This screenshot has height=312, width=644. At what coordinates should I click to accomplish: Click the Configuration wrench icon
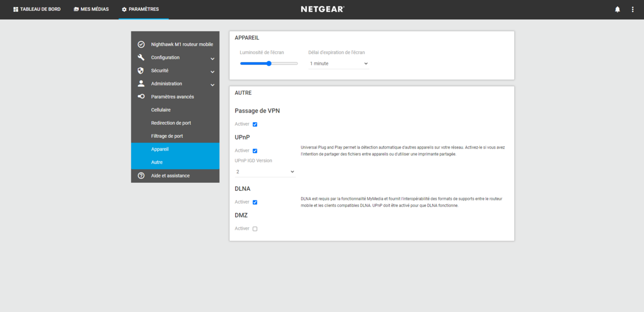tap(141, 57)
